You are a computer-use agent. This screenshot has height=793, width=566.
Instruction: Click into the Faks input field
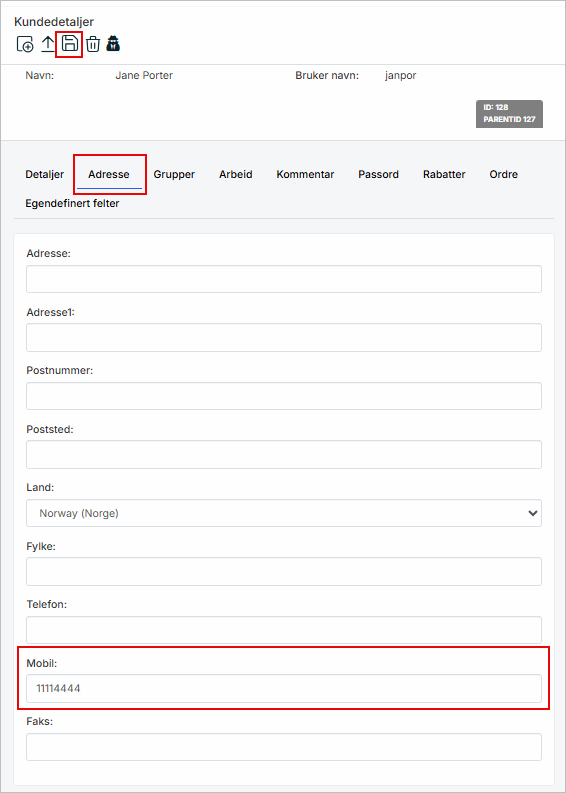(284, 747)
